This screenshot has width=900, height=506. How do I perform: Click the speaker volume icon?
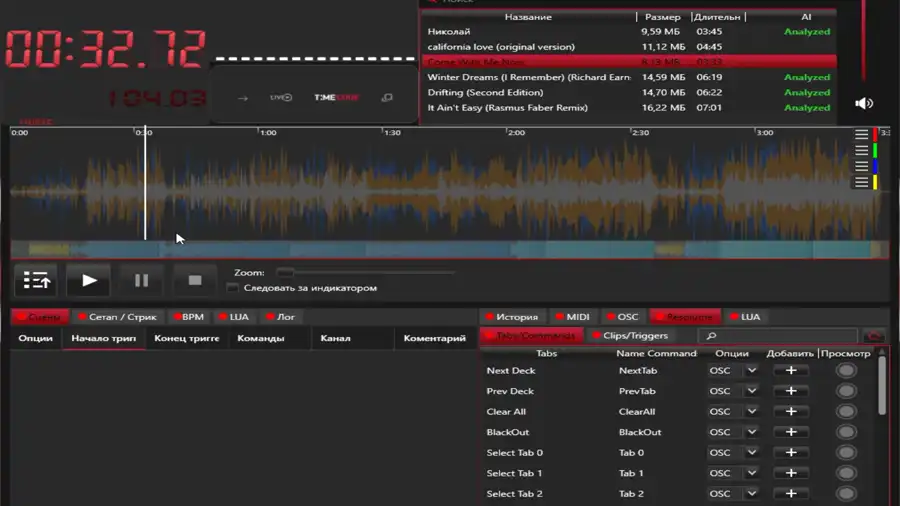[864, 103]
